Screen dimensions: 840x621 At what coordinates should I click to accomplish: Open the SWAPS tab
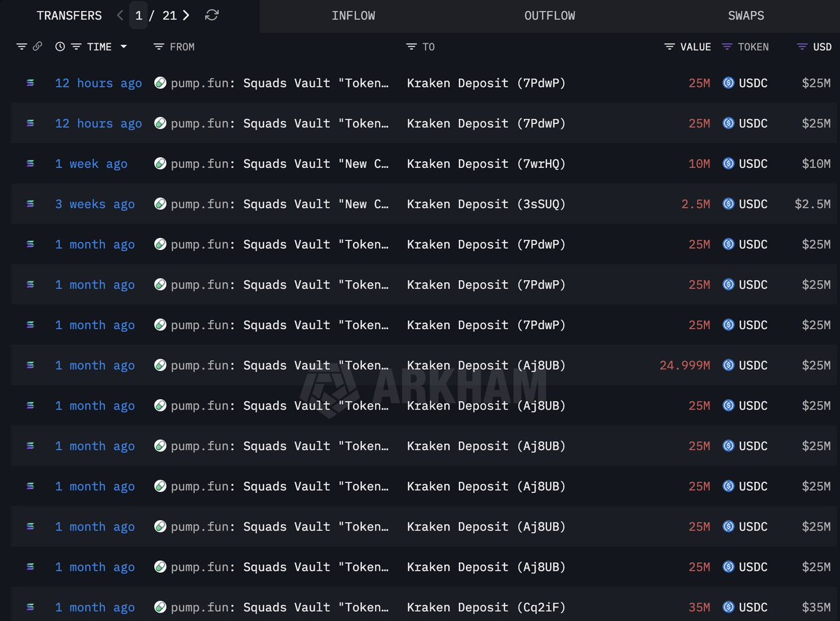[745, 15]
